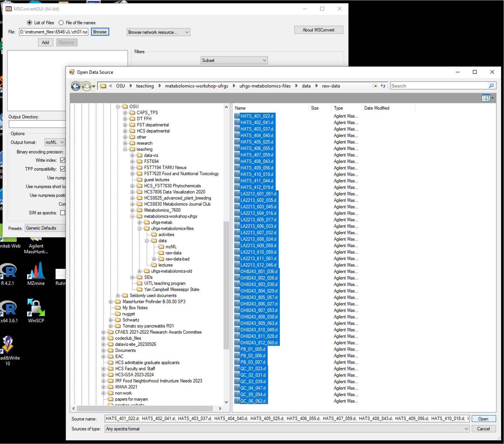Viewport: 504px width, 444px height.
Task: Toggle the SIM as spectra checkbox
Action: (x=63, y=213)
